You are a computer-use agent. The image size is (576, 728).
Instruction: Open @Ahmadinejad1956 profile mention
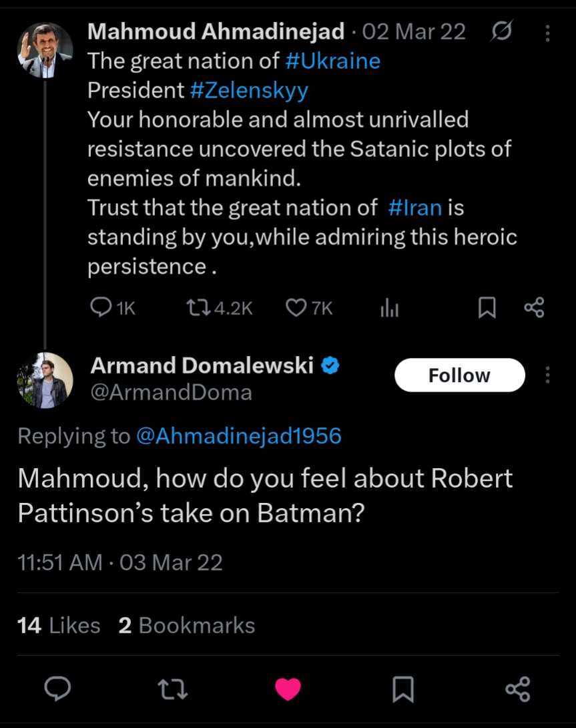(x=238, y=436)
